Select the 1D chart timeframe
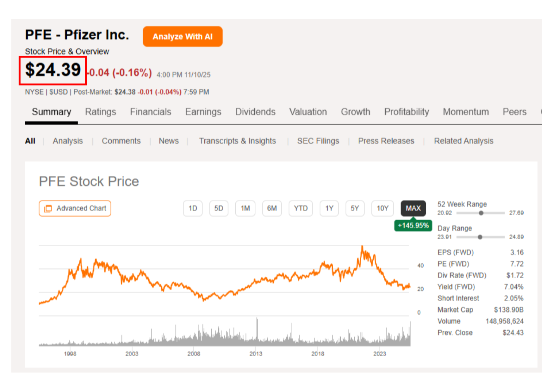553x392 pixels. 193,208
